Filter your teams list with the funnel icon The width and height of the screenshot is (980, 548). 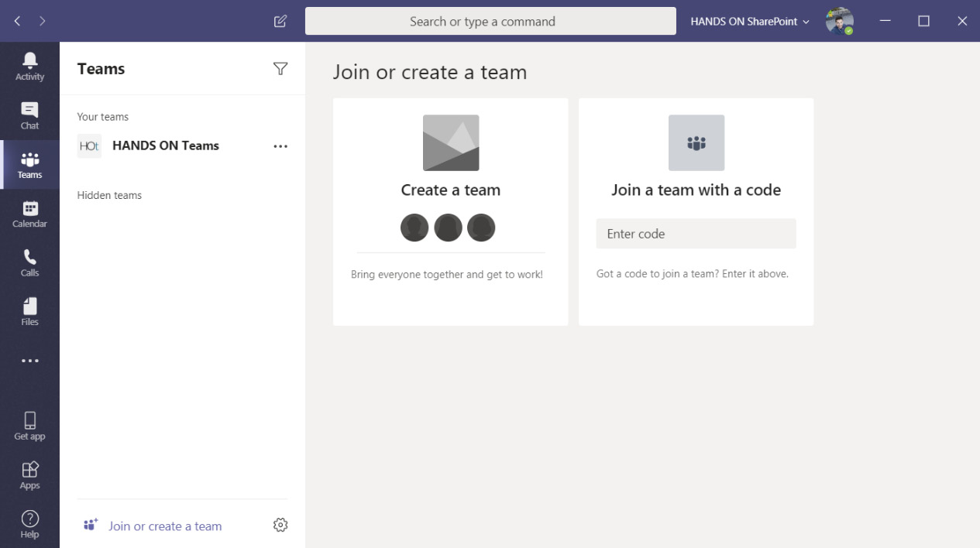tap(281, 69)
